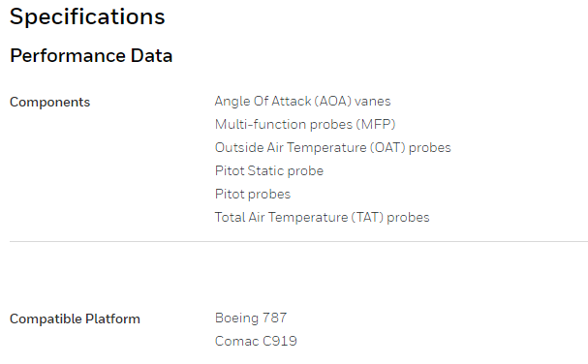Select the Pitot probes entry
588x364 pixels.
point(253,195)
